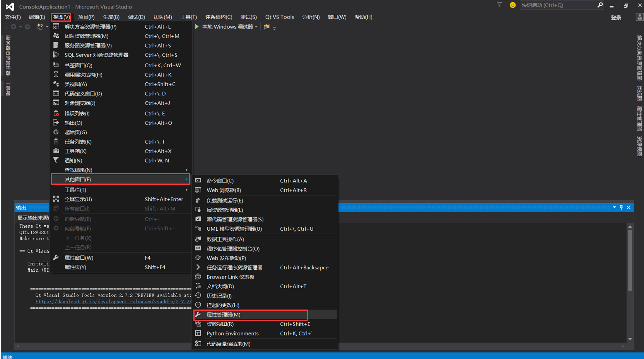Open the 输出 panel window position dropdown
644x359 pixels.
tap(614, 208)
